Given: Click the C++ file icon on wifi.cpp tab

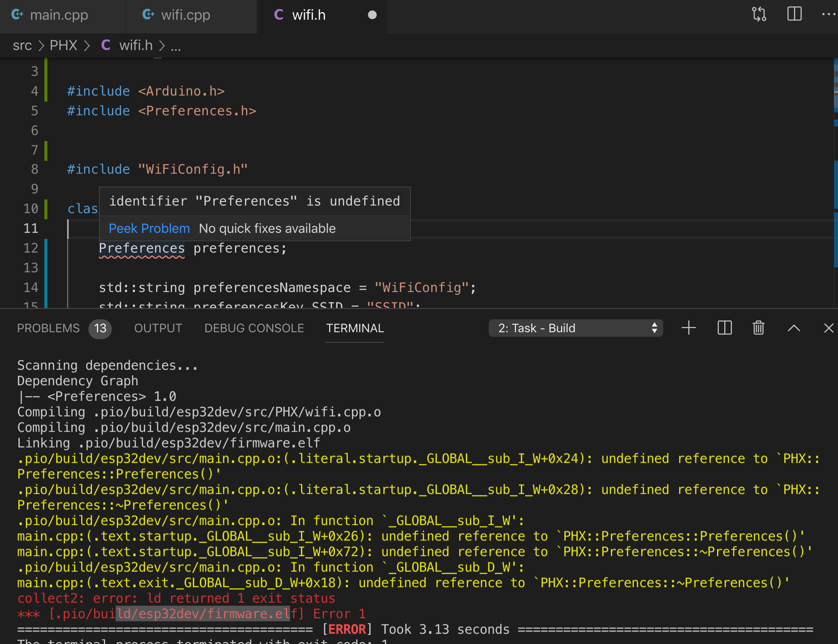Looking at the screenshot, I should [148, 14].
